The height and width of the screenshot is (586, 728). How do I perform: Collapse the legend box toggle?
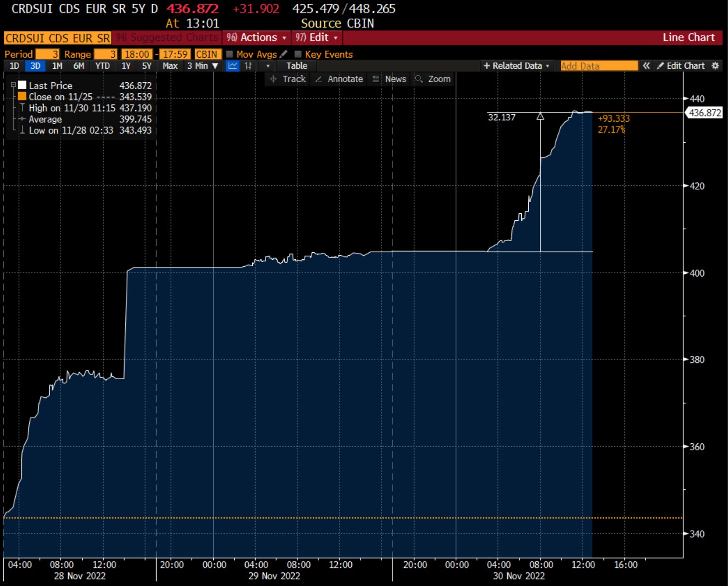click(13, 85)
